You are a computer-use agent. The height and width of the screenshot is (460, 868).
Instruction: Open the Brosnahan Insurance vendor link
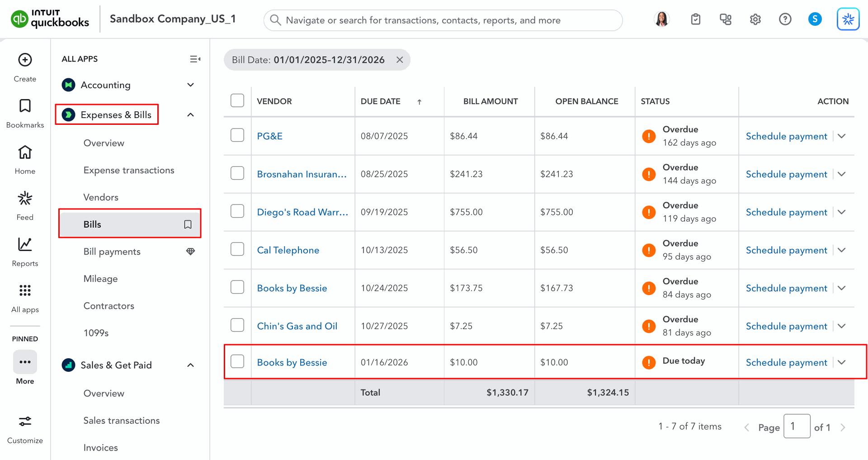click(x=302, y=174)
